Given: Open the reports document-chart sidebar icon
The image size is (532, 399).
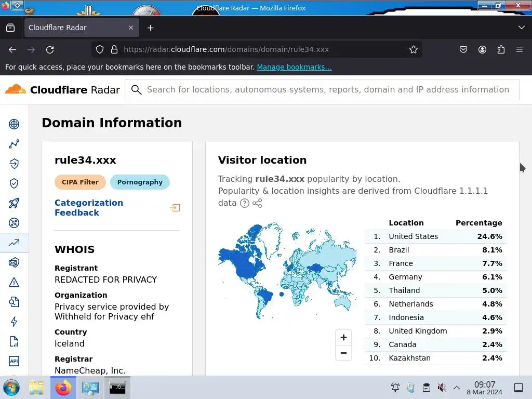Looking at the screenshot, I should [14, 341].
